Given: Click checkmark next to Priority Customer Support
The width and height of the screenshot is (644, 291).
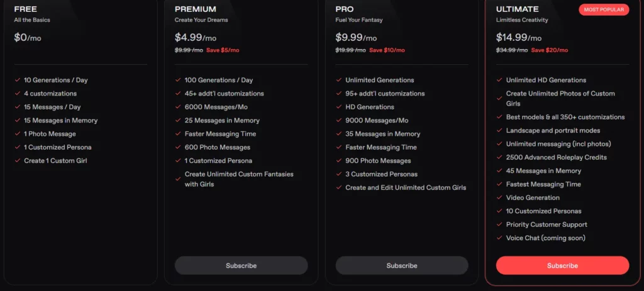Looking at the screenshot, I should [499, 225].
